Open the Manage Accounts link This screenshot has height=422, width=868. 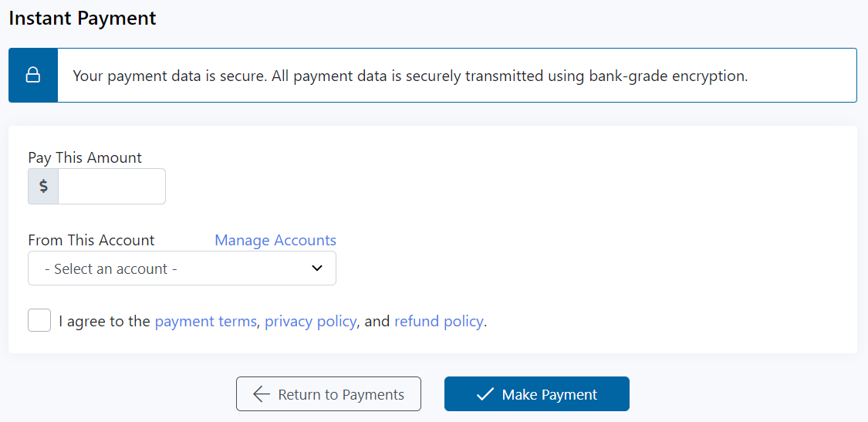point(275,240)
